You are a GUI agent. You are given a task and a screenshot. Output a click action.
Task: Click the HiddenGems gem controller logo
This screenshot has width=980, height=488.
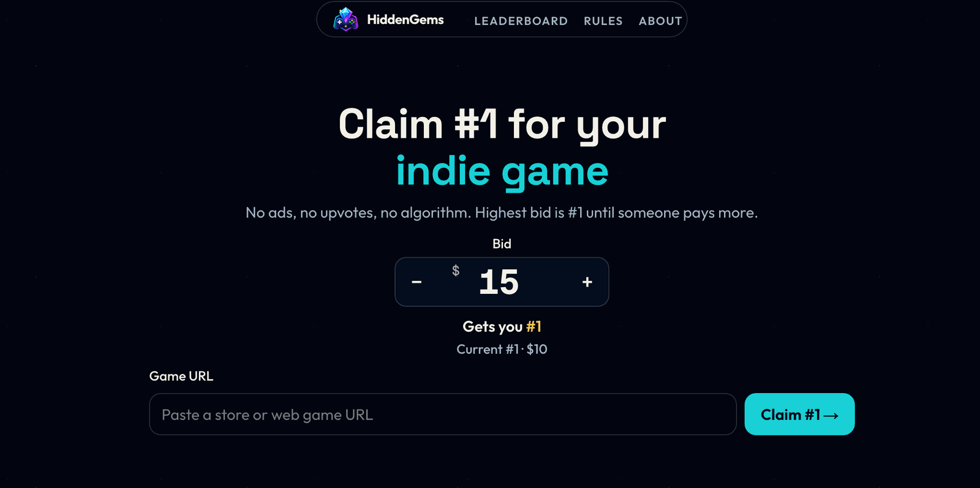tap(345, 20)
